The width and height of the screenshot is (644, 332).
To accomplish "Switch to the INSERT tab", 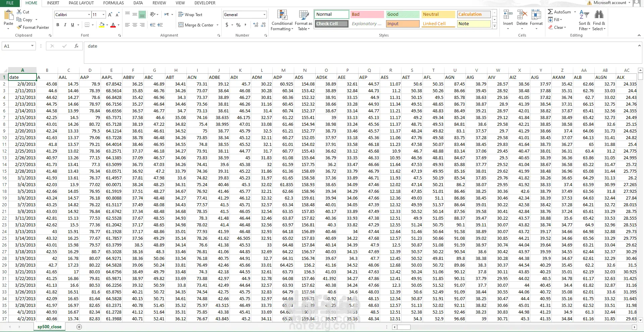I will click(x=53, y=3).
